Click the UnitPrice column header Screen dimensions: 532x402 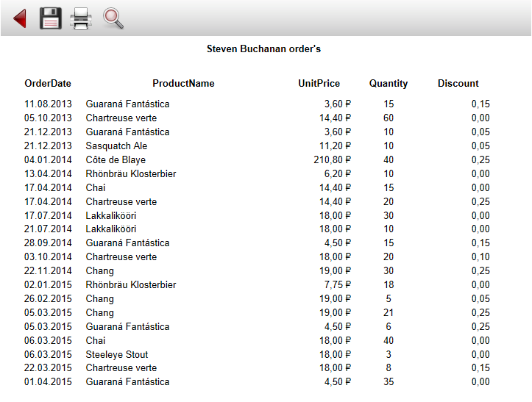click(x=319, y=83)
